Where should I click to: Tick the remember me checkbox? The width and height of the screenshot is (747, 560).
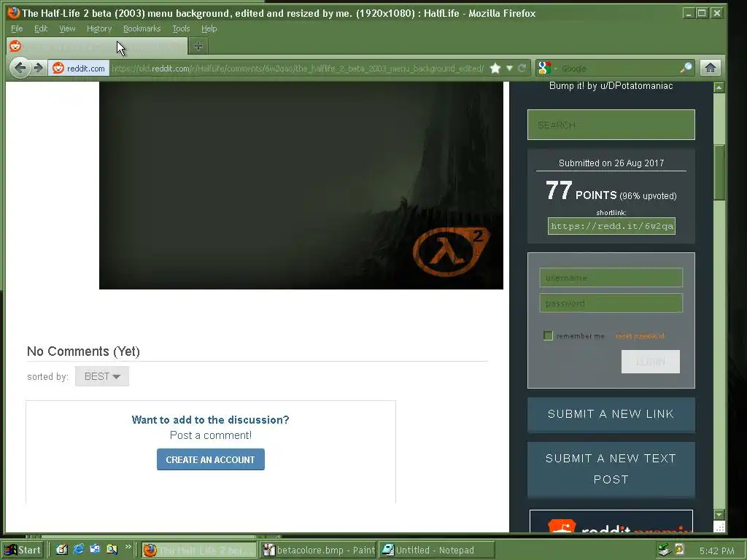(548, 335)
